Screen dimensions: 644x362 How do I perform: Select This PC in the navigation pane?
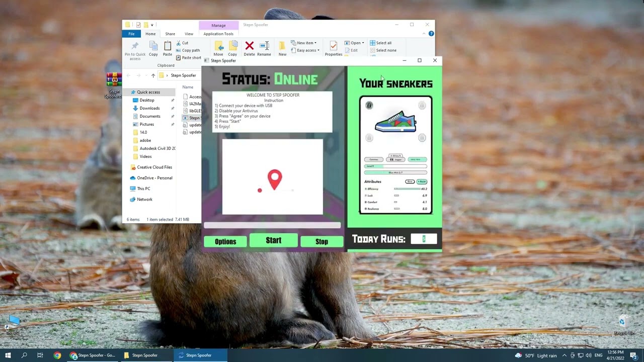pyautogui.click(x=143, y=189)
